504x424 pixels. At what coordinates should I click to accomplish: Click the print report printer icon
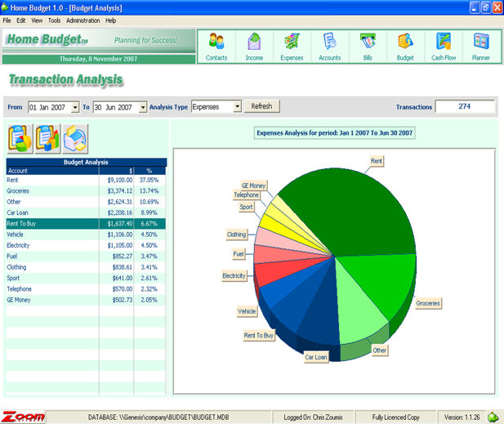coord(75,139)
